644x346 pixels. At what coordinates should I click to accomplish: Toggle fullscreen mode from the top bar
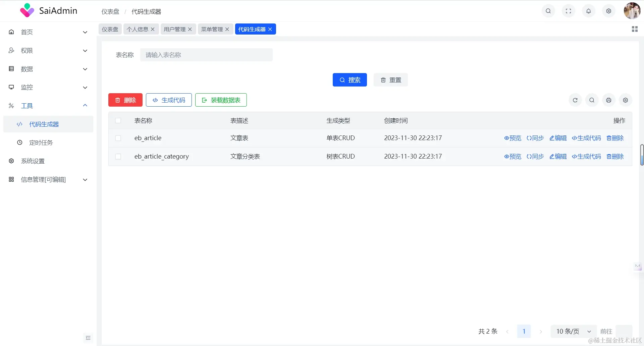click(x=568, y=11)
